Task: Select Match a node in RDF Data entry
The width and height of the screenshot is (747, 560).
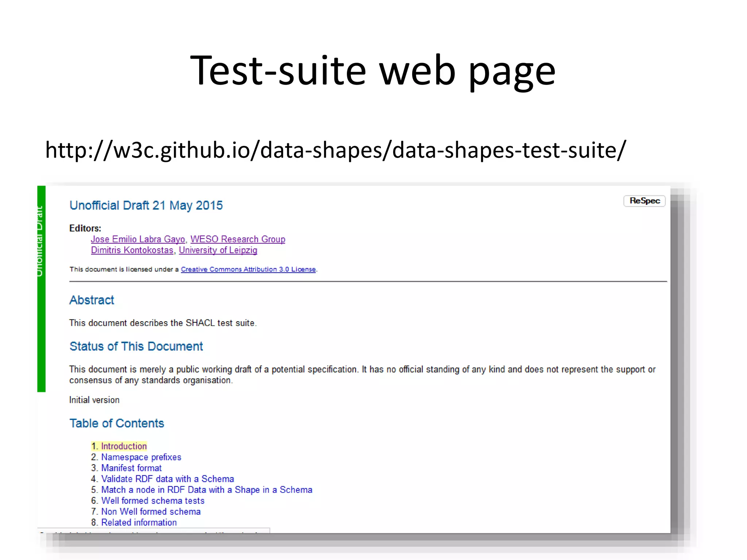Action: pyautogui.click(x=206, y=490)
